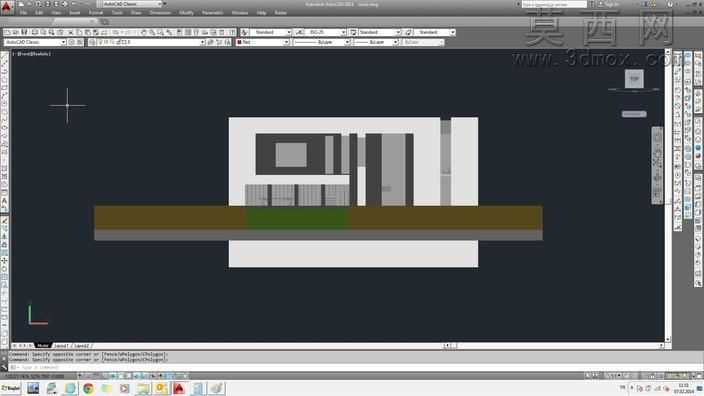The image size is (704, 396).
Task: Click the Help question mark icon
Action: pyautogui.click(x=670, y=4)
